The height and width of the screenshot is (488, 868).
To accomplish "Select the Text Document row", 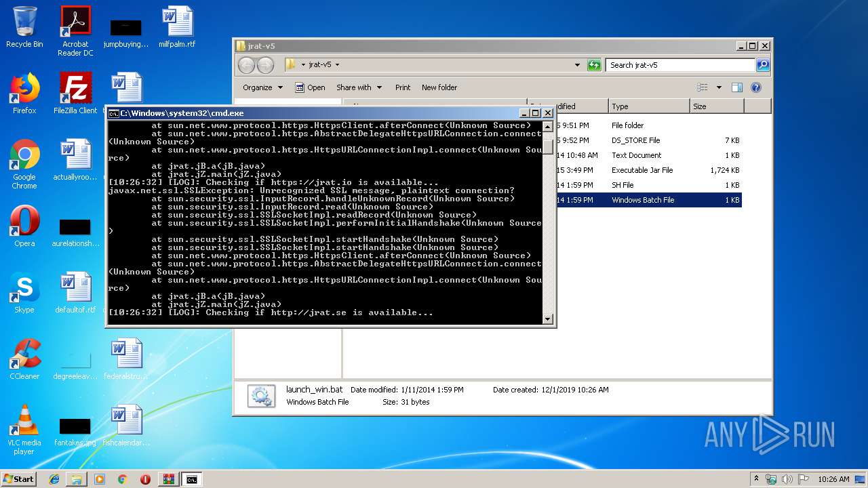I will (x=649, y=155).
